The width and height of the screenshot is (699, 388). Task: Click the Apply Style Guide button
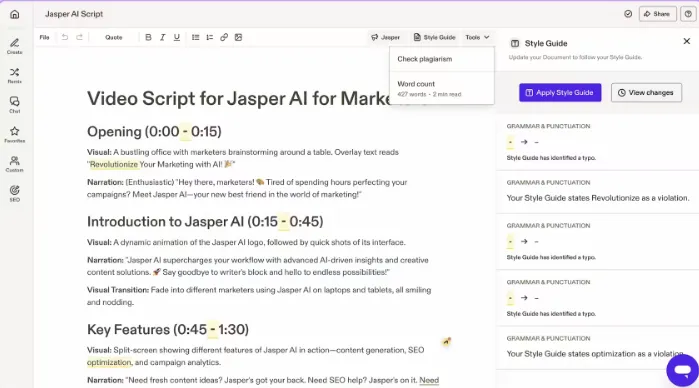pyautogui.click(x=560, y=93)
